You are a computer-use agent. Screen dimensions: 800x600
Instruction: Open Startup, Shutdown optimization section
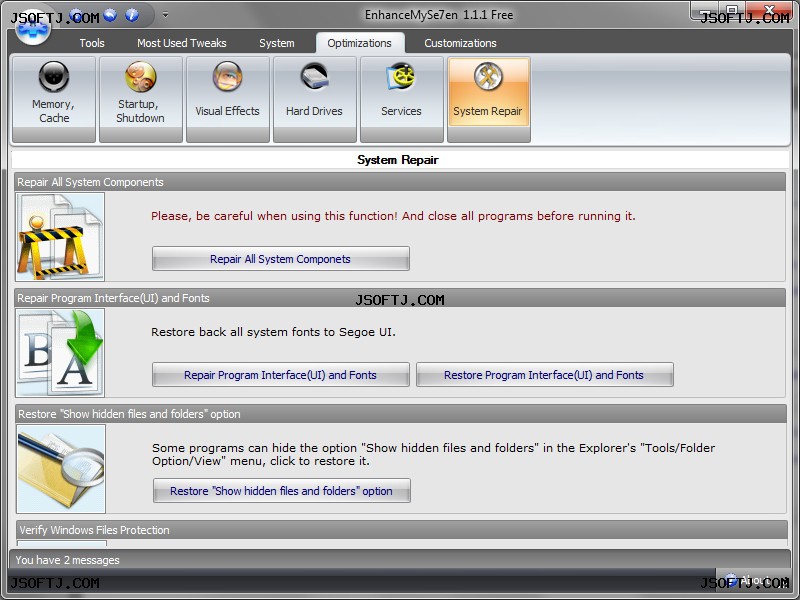click(141, 99)
